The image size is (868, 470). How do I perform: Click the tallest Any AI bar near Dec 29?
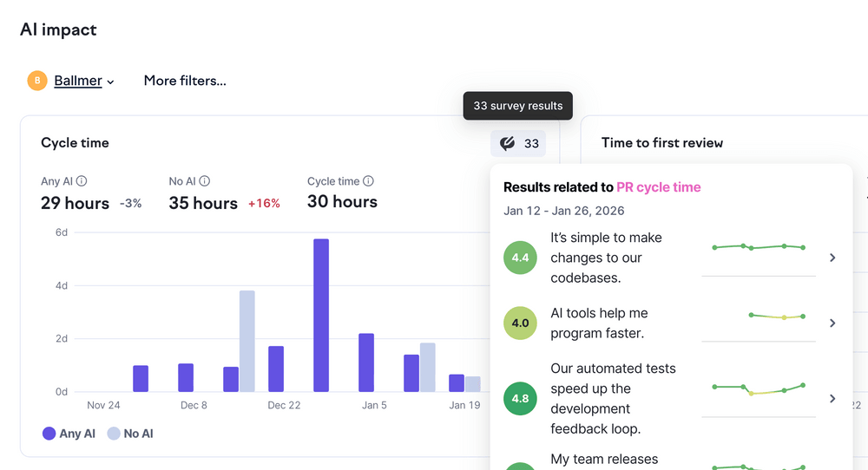coord(321,316)
